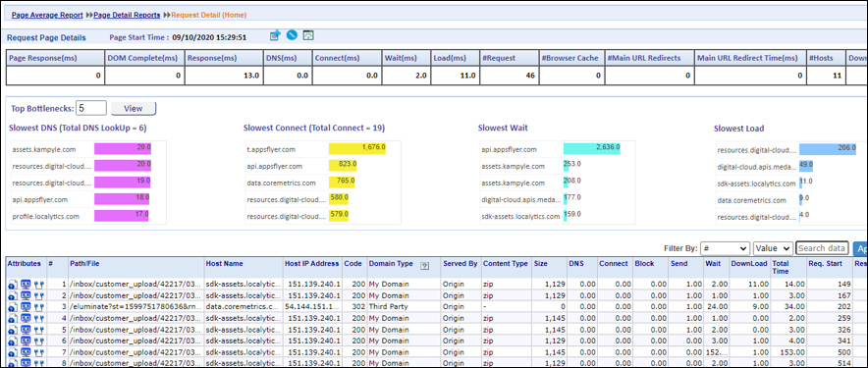
Task: Click the Top Bottlenecks number field
Action: click(90, 109)
